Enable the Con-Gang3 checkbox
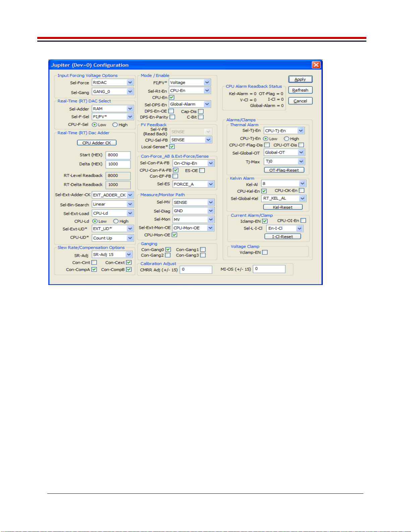 (203, 255)
